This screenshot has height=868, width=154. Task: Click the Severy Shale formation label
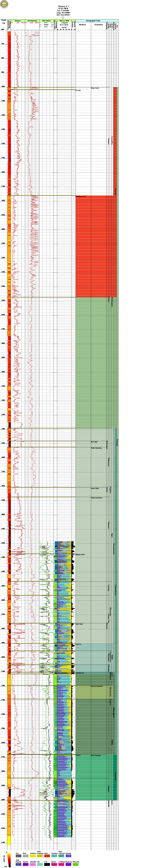click(x=95, y=488)
